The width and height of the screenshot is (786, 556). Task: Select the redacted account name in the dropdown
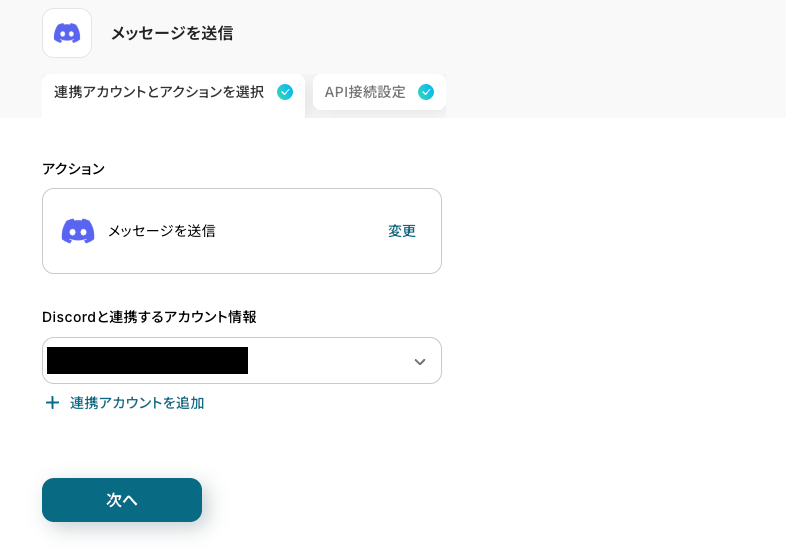pyautogui.click(x=147, y=361)
